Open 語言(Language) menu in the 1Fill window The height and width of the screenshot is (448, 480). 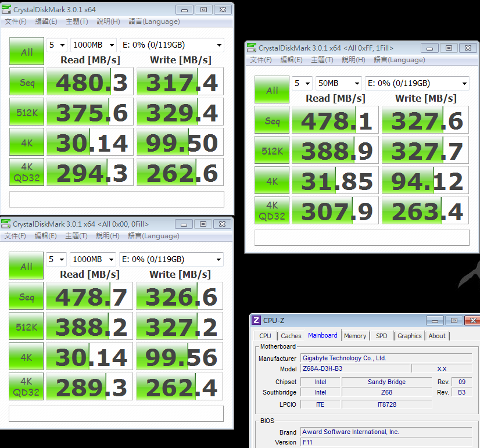[399, 60]
